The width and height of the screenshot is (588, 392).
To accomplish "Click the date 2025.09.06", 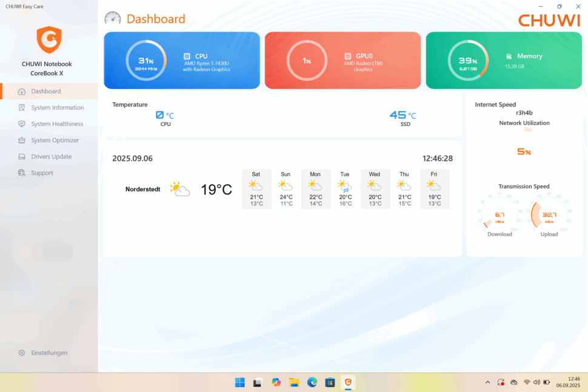I will pos(132,159).
